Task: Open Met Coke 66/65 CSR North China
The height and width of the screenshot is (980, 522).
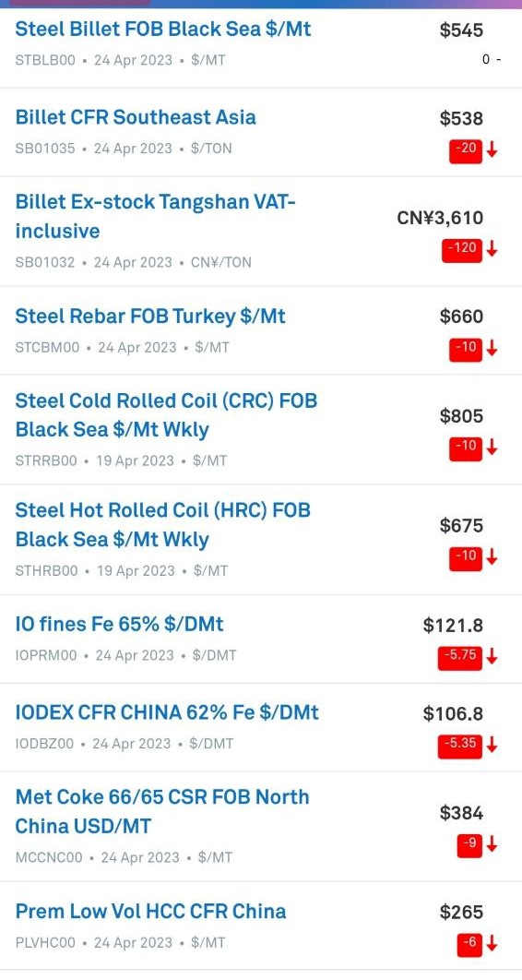Action: (162, 811)
